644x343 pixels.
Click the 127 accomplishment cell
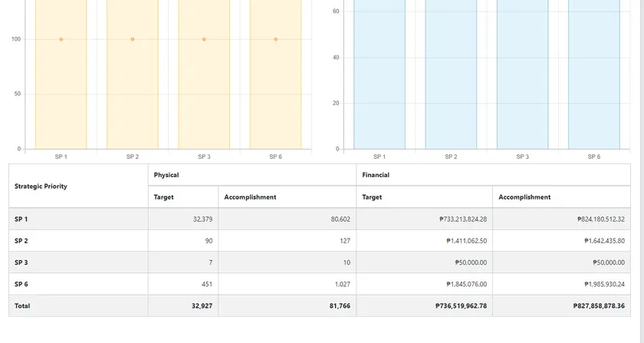(x=287, y=241)
